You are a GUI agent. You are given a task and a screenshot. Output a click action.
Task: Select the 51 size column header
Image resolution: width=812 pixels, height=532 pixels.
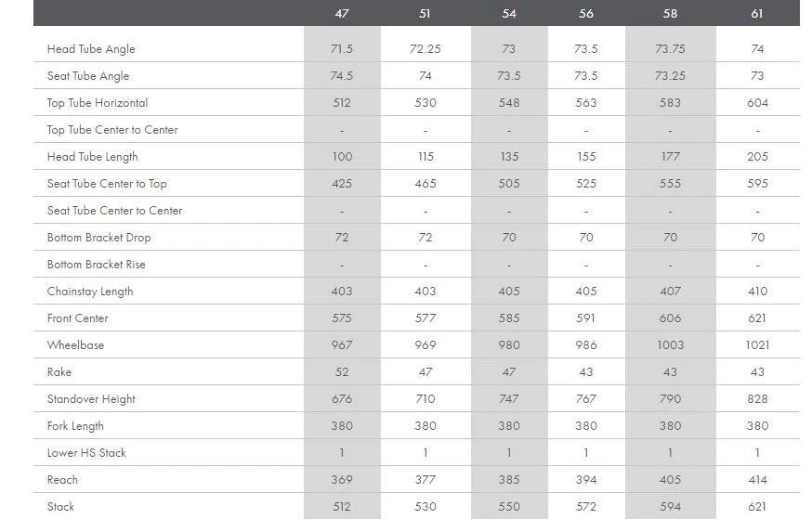point(426,14)
